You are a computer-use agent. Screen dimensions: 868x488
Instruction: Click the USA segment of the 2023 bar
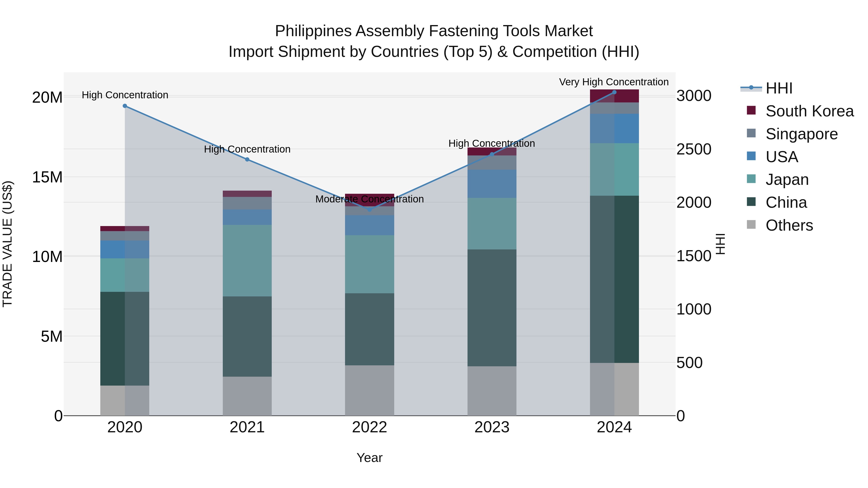492,184
